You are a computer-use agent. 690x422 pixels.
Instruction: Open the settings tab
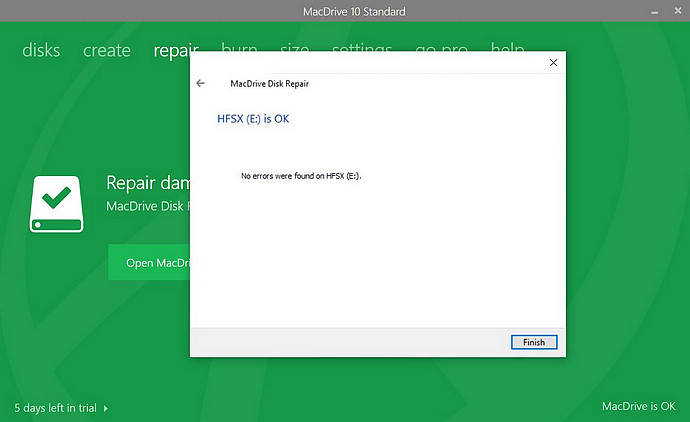click(x=362, y=47)
